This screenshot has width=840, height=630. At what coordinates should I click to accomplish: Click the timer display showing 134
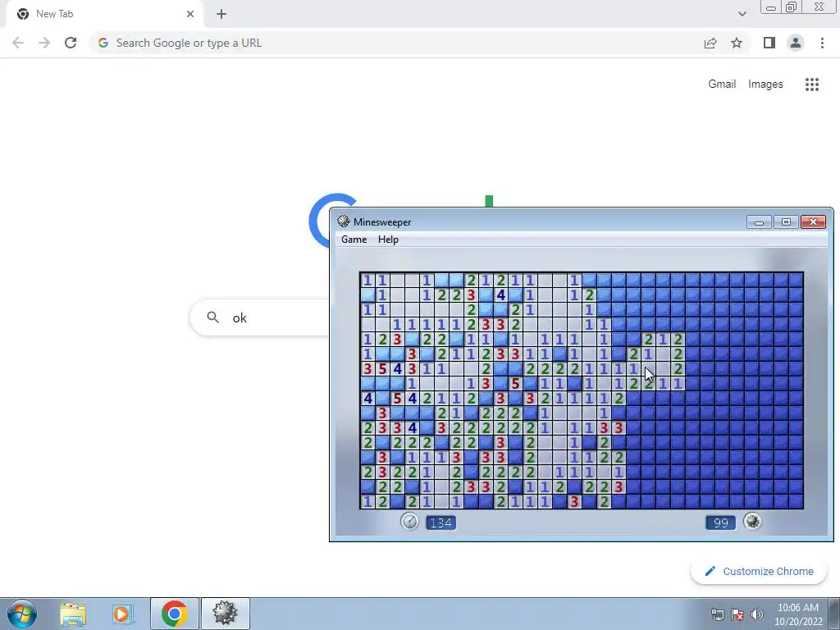(441, 523)
